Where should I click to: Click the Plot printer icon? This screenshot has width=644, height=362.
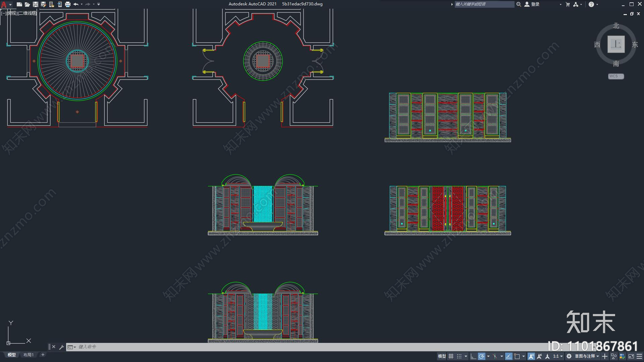pyautogui.click(x=68, y=4)
